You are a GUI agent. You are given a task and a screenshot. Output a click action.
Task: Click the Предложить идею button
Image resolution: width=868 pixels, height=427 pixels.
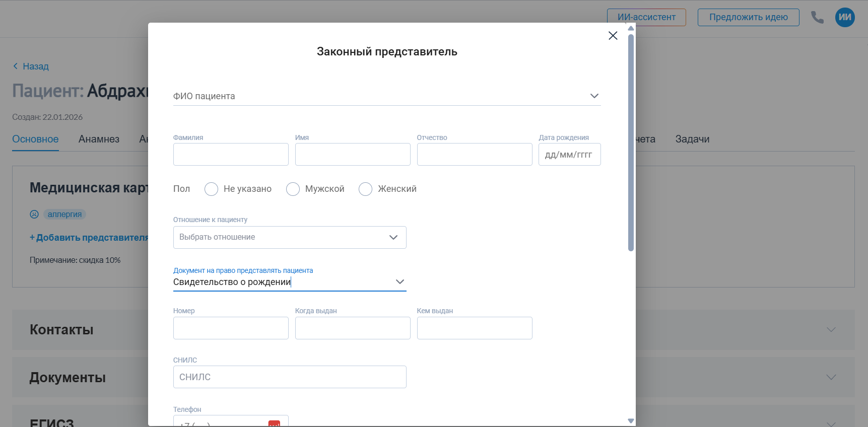[x=748, y=17]
